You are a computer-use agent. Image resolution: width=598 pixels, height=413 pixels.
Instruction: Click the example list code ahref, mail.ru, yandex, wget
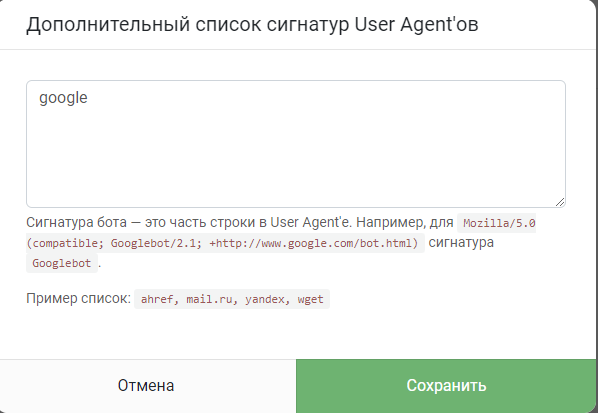coord(232,299)
